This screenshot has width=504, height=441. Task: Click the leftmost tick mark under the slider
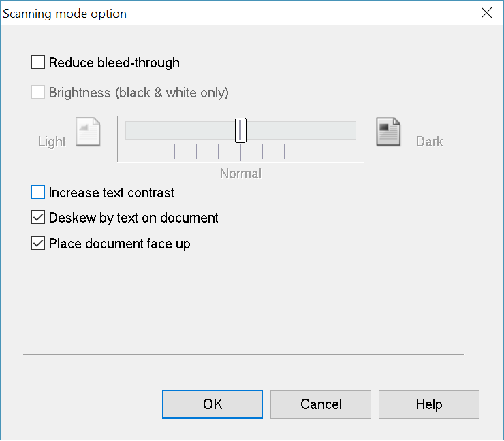131,151
